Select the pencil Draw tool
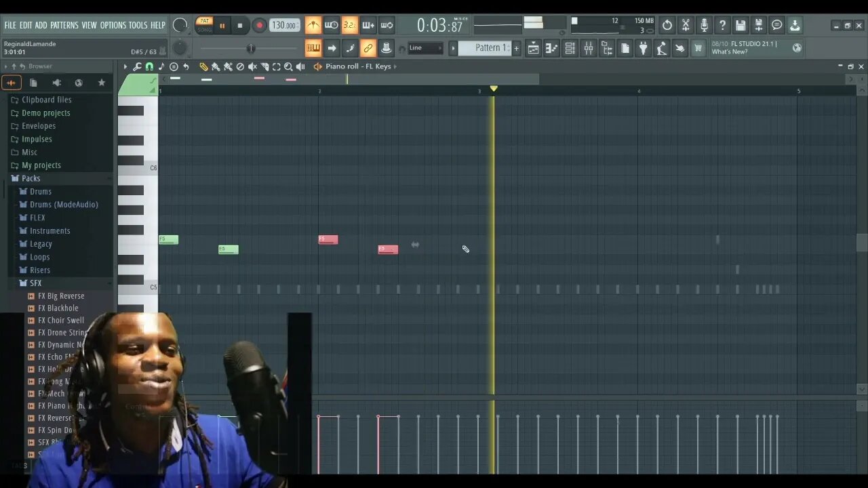The width and height of the screenshot is (868, 488). pos(203,66)
